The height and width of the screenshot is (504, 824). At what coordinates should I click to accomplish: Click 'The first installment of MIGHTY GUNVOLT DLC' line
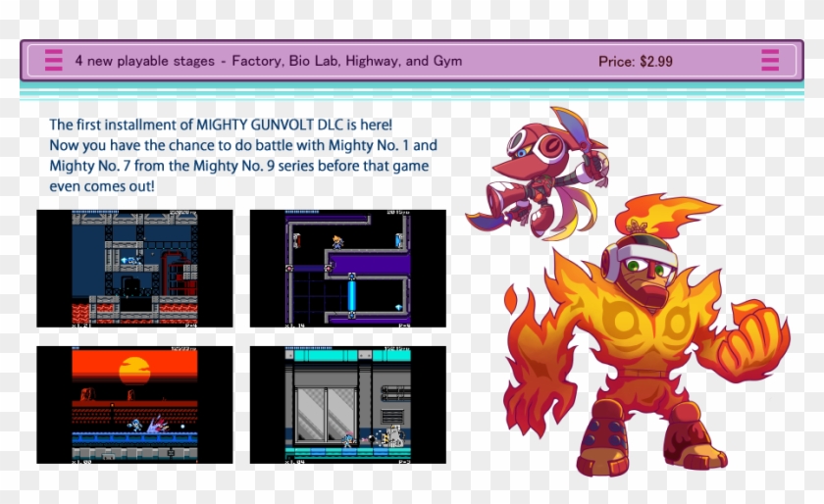click(x=221, y=126)
